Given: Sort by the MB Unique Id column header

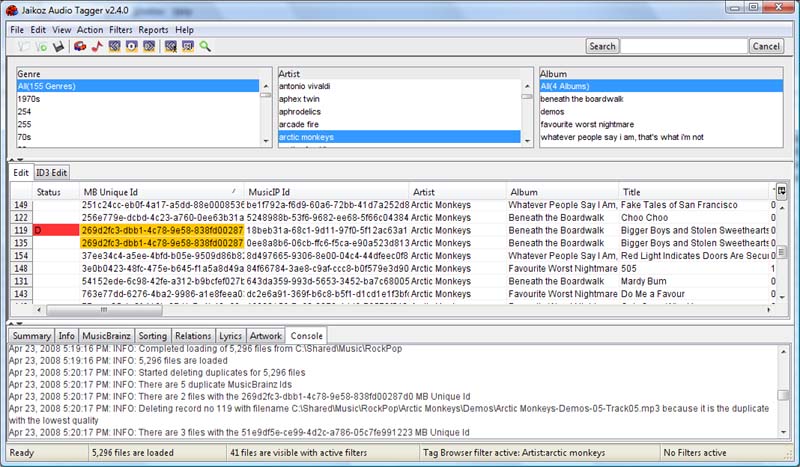Looking at the screenshot, I should 162,192.
